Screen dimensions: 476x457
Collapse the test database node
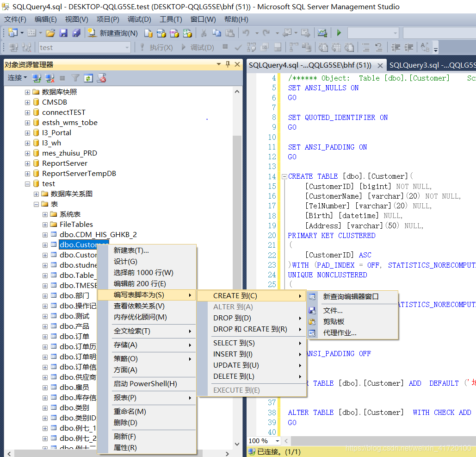pyautogui.click(x=27, y=184)
